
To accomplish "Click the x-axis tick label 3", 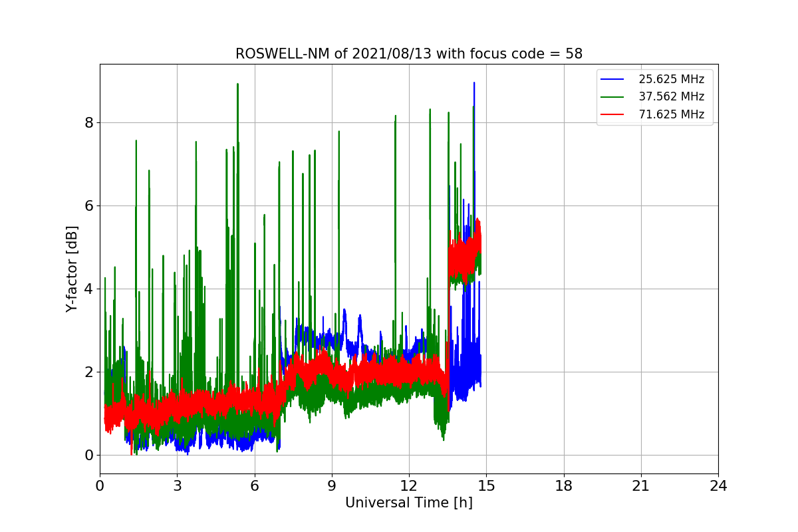I will [177, 486].
